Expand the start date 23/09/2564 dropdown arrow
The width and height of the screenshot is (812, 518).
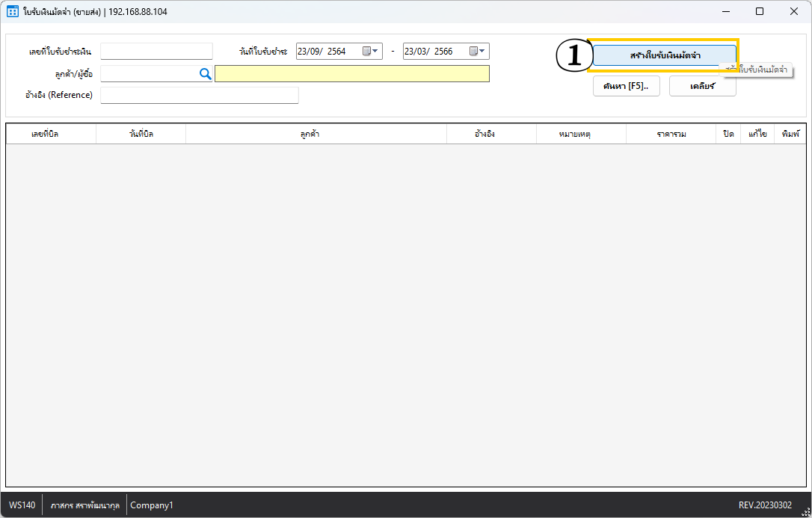376,52
